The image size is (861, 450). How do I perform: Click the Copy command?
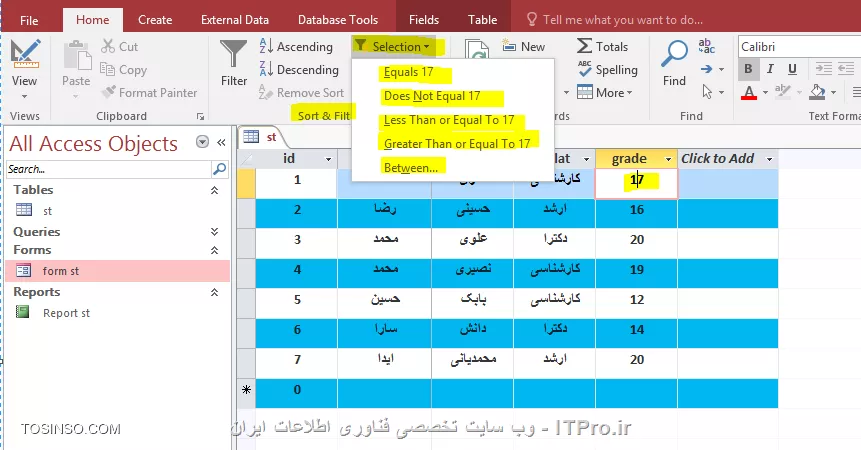[124, 70]
